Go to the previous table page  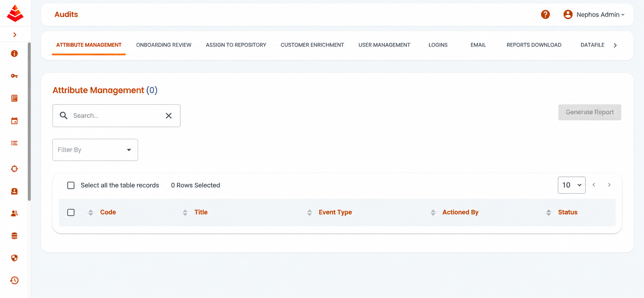click(x=594, y=185)
